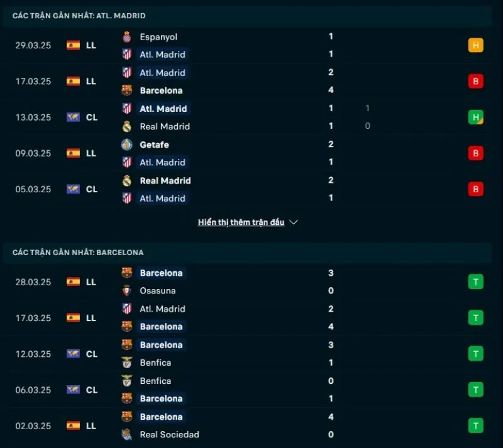Select the Real Madrid team logo

pos(126,126)
